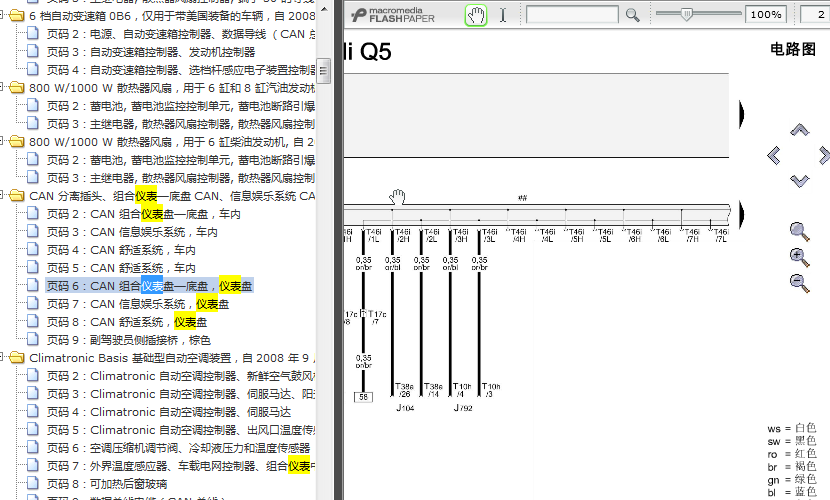Open 页码 6：空调压缩机调节阀 page
The height and width of the screenshot is (500, 830).
(x=178, y=448)
